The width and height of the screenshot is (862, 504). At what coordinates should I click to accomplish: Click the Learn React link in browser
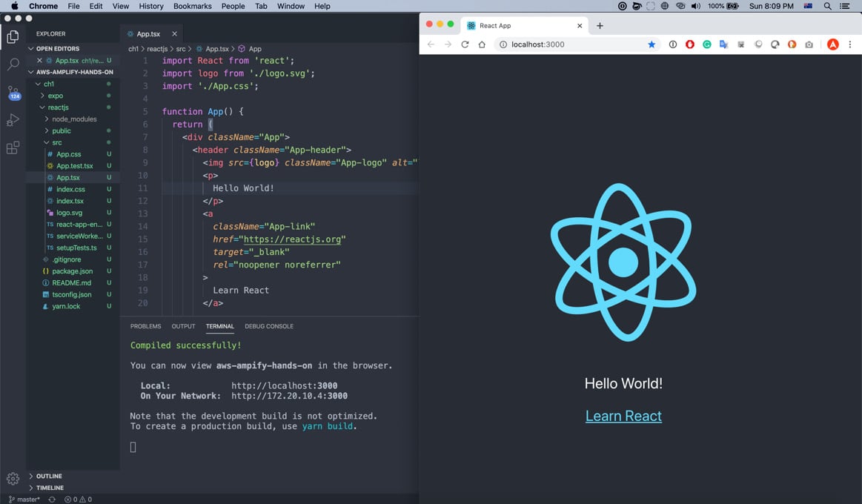click(623, 416)
